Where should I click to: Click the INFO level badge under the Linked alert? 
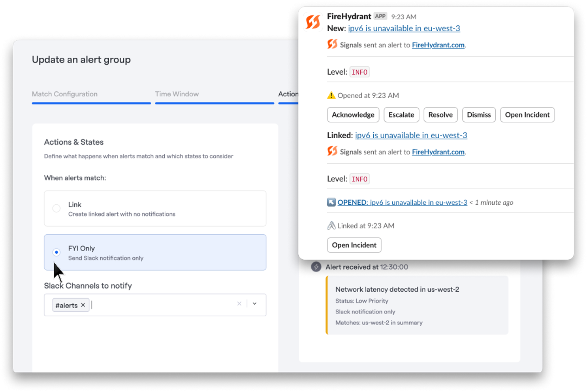(359, 179)
